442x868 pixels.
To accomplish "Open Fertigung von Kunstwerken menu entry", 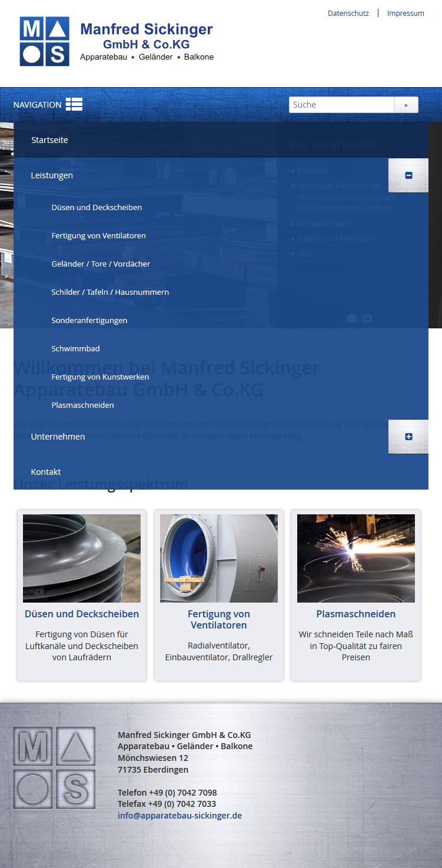I will click(x=100, y=377).
